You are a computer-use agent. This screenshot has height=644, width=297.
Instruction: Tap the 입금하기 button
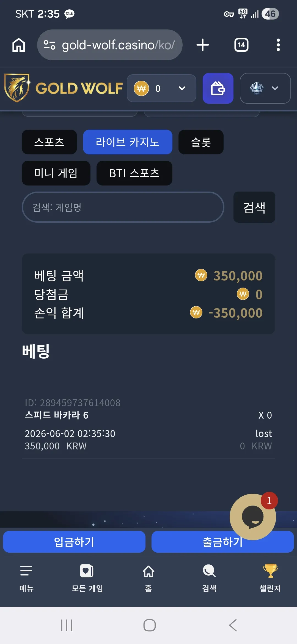point(74,542)
